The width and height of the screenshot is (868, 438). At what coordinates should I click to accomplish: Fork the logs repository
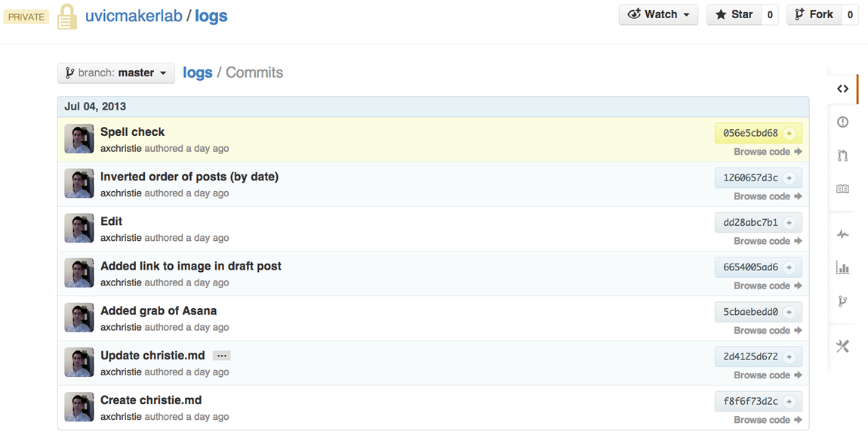[814, 14]
